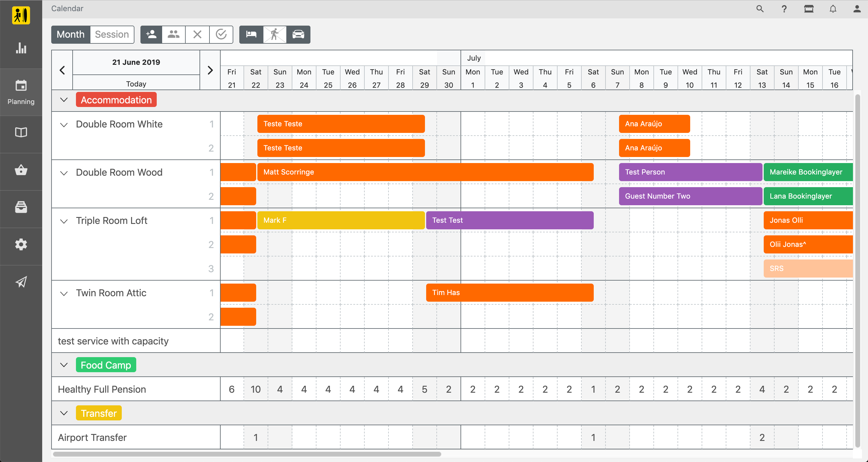868x462 pixels.
Task: Go to next date with right arrow
Action: (210, 70)
